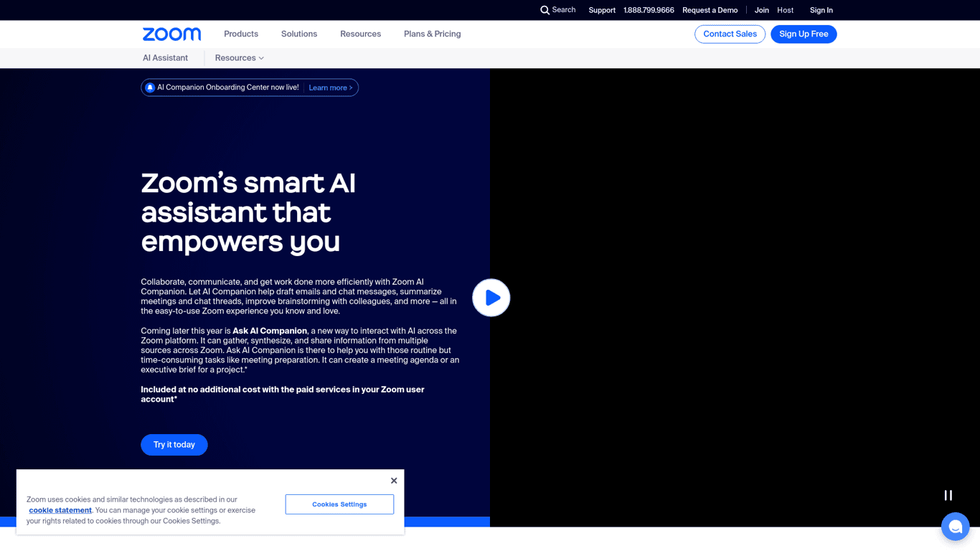Click the Zoom logo
The width and height of the screenshot is (980, 551).
[x=171, y=34]
